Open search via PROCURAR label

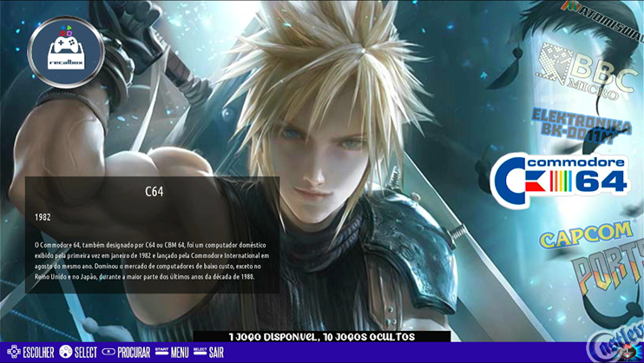click(x=134, y=353)
